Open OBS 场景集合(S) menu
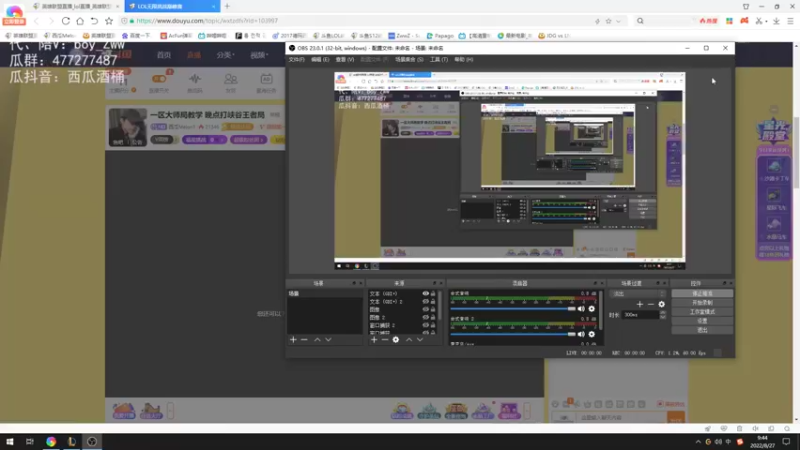 pyautogui.click(x=409, y=60)
